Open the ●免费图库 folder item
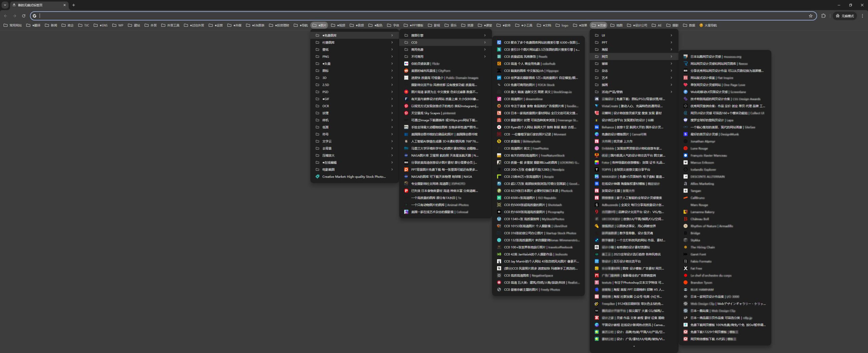 point(354,35)
